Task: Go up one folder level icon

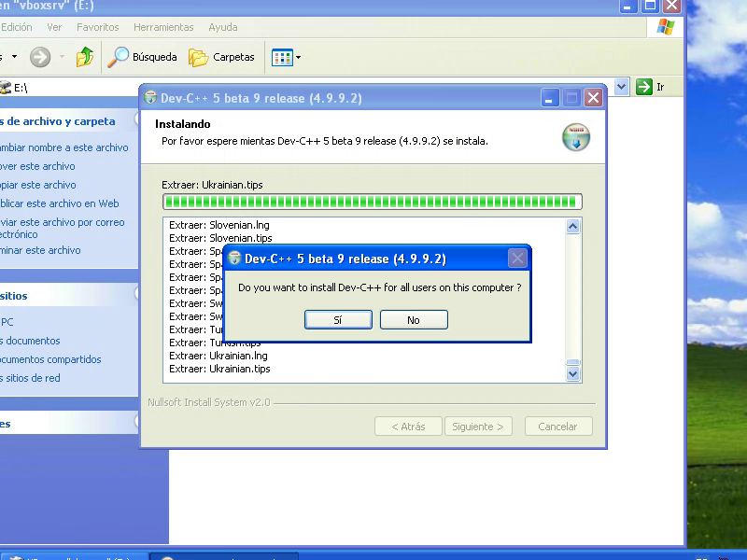Action: 85,57
